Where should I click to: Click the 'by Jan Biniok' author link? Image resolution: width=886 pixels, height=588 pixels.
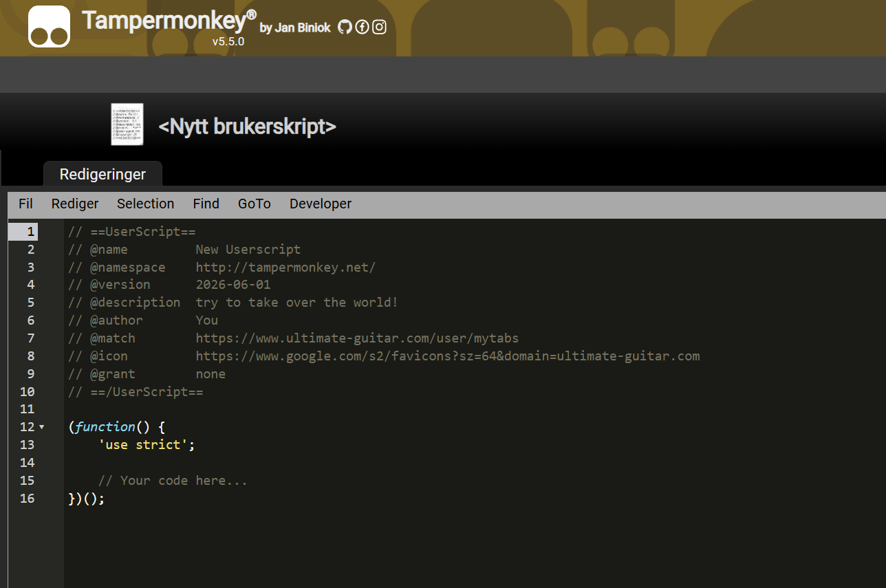(295, 28)
